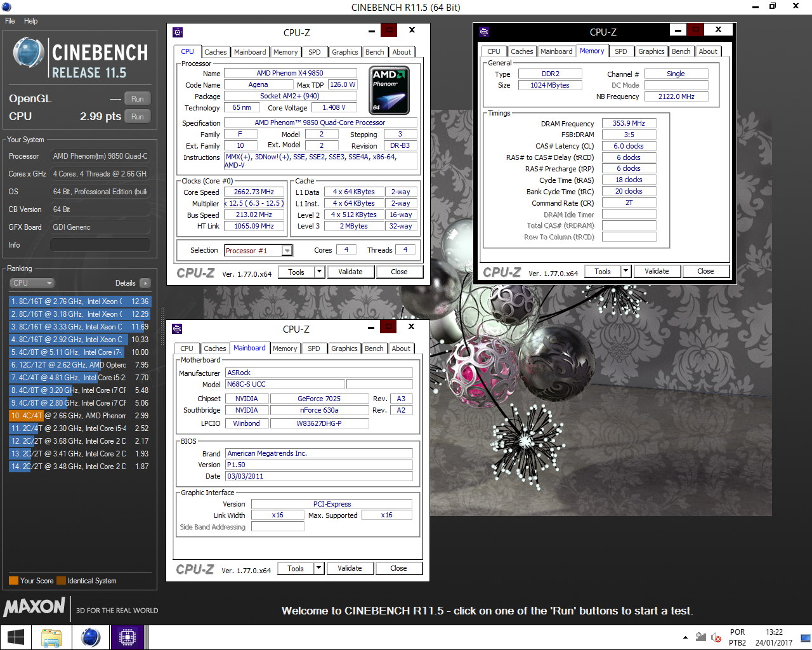Viewport: 812px width, 650px height.
Task: Click the CAS# Latency 6.0 clocks value
Action: (629, 146)
